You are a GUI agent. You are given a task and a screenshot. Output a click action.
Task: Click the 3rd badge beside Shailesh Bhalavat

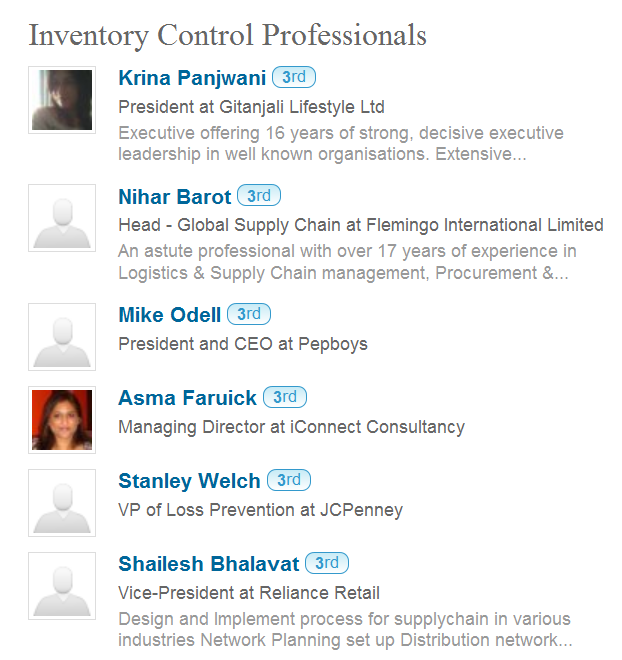pos(327,563)
